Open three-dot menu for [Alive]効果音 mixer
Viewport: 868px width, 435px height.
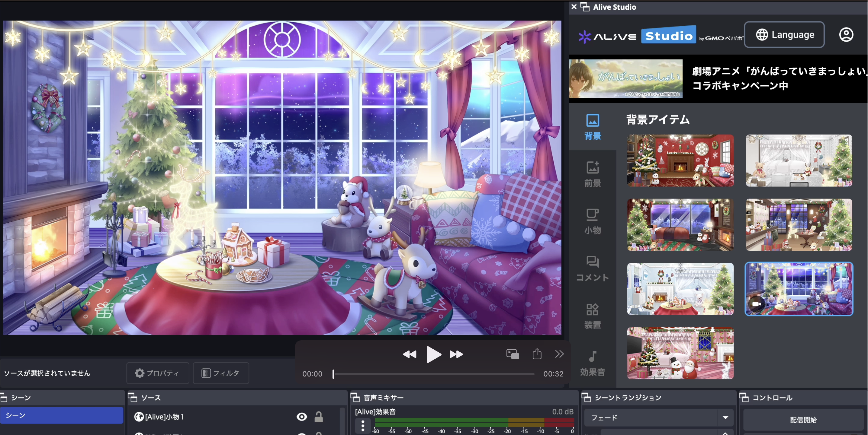click(362, 426)
